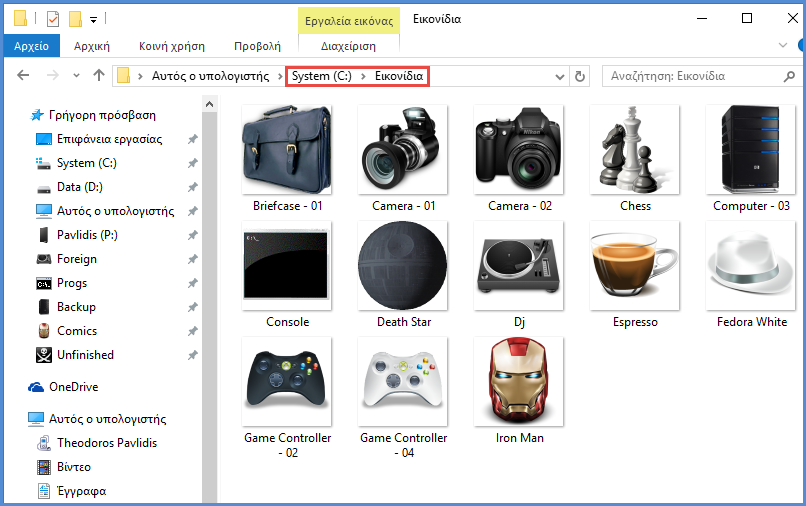Viewport: 806px width, 506px height.
Task: Open the address bar history dropdown
Action: 560,77
